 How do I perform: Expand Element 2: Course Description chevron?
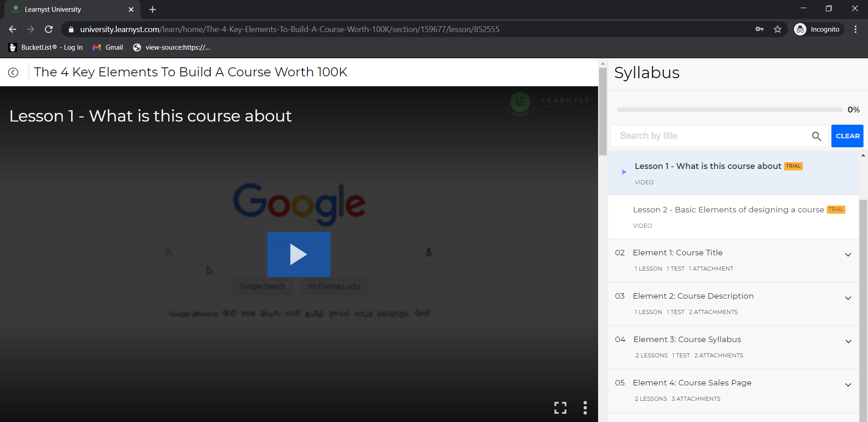coord(848,298)
